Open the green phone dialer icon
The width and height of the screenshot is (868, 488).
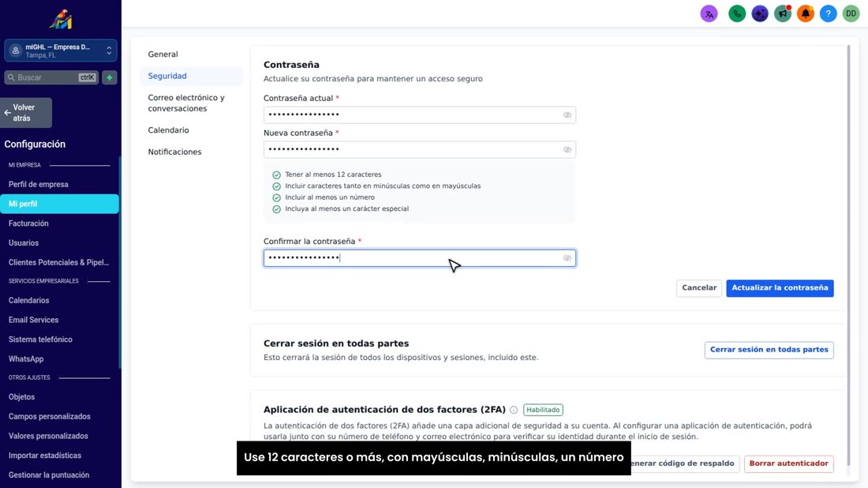point(737,14)
